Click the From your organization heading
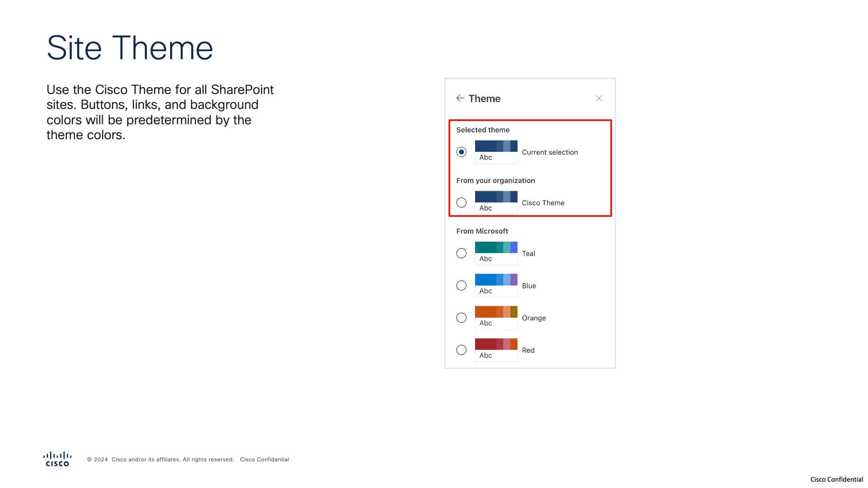This screenshot has width=868, height=488. coord(495,180)
